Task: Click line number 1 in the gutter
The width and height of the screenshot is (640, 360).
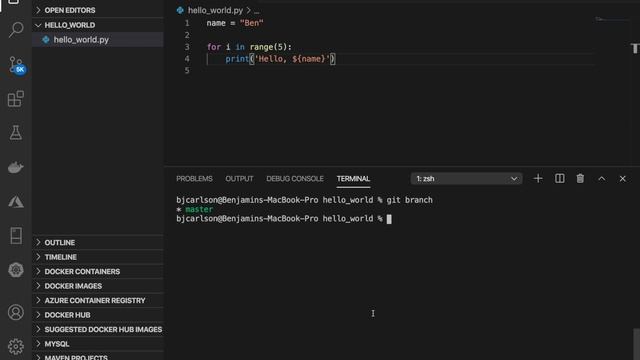Action: coord(187,23)
